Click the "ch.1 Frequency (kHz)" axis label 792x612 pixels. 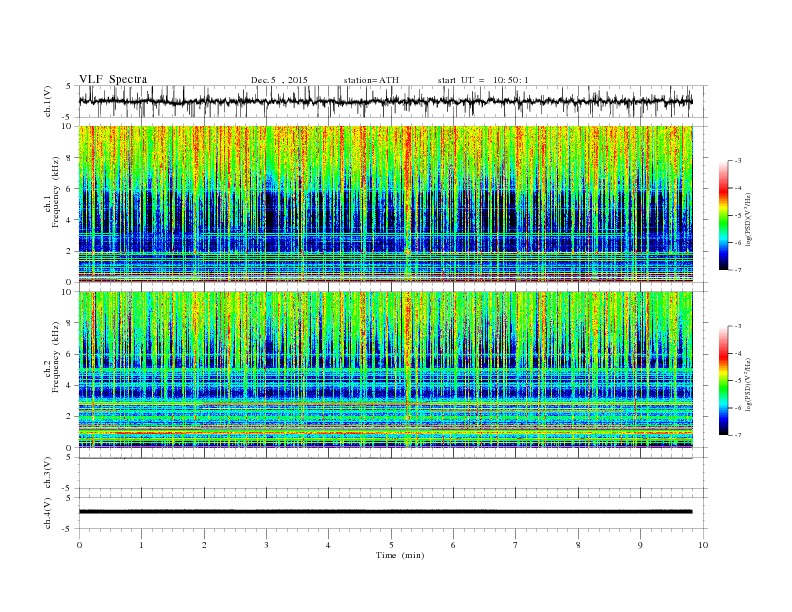[52, 192]
